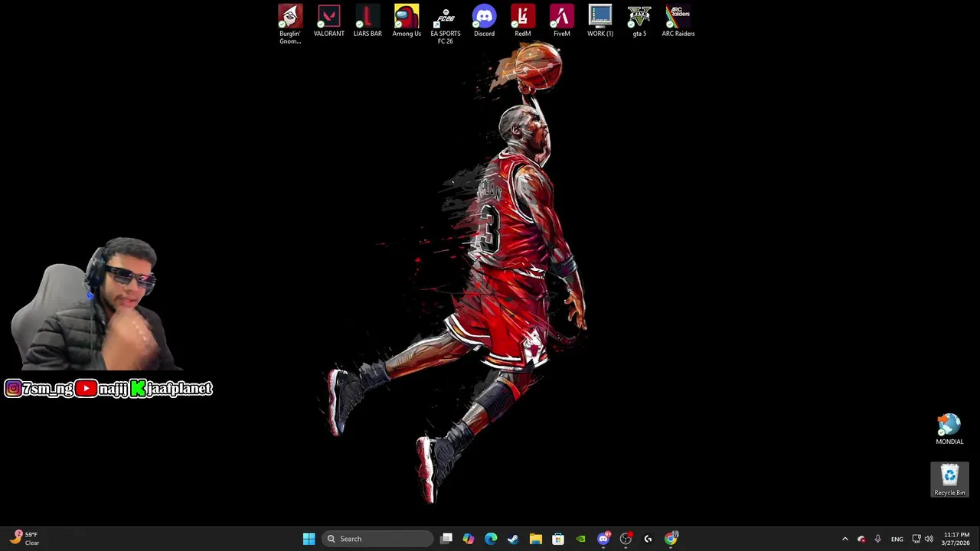Screen dimensions: 980x551
Task: Open Logitech G HUB from the taskbar
Action: [x=648, y=539]
